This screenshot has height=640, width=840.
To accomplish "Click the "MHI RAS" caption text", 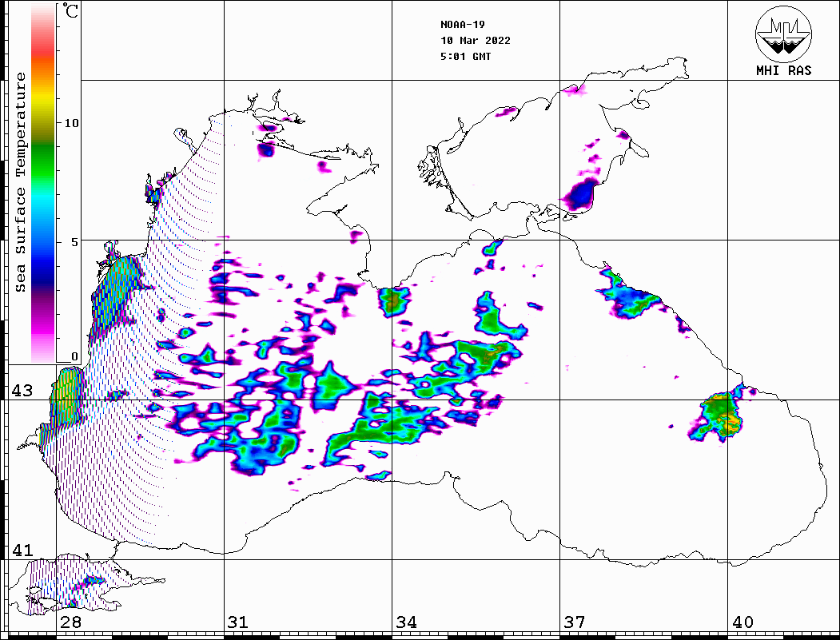I will point(784,70).
